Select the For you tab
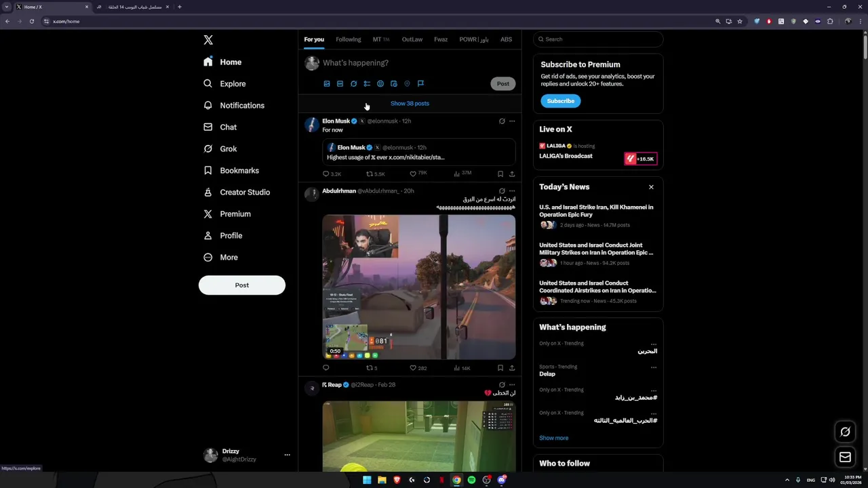 (314, 39)
